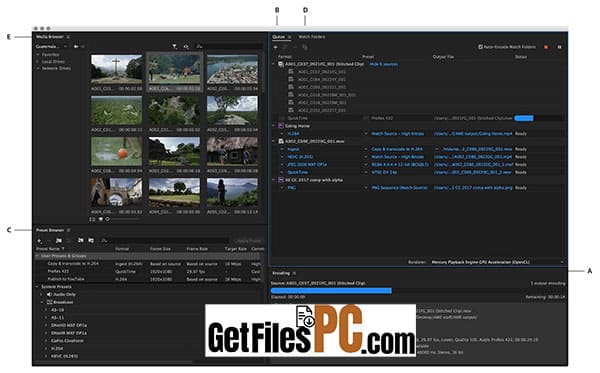Click the Media Browser filter funnel icon

click(x=174, y=47)
